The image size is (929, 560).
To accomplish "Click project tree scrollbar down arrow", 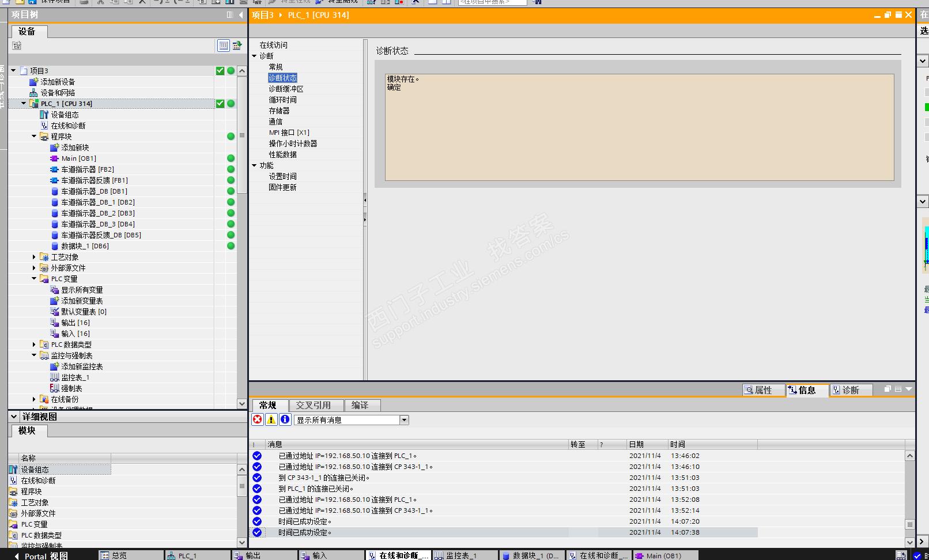I will (x=242, y=404).
